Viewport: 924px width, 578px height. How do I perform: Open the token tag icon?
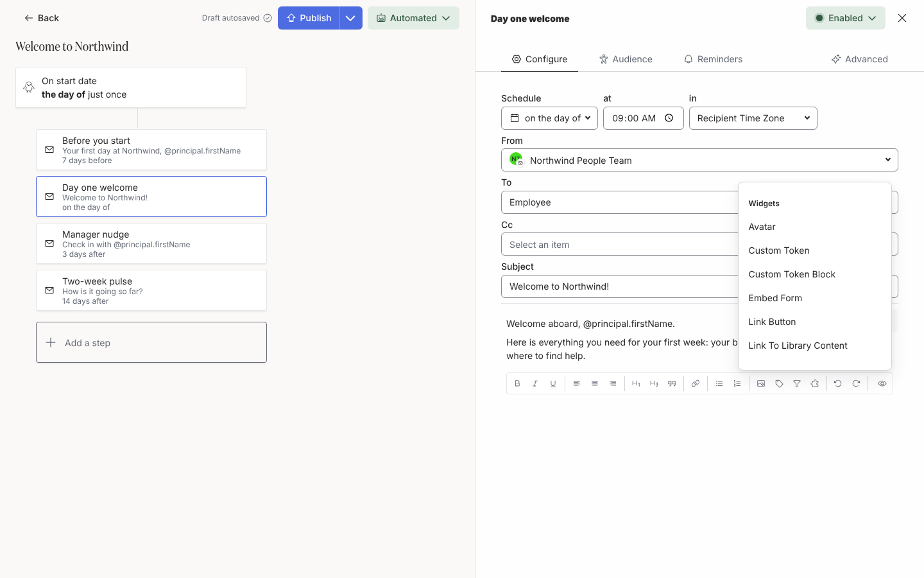click(x=779, y=383)
